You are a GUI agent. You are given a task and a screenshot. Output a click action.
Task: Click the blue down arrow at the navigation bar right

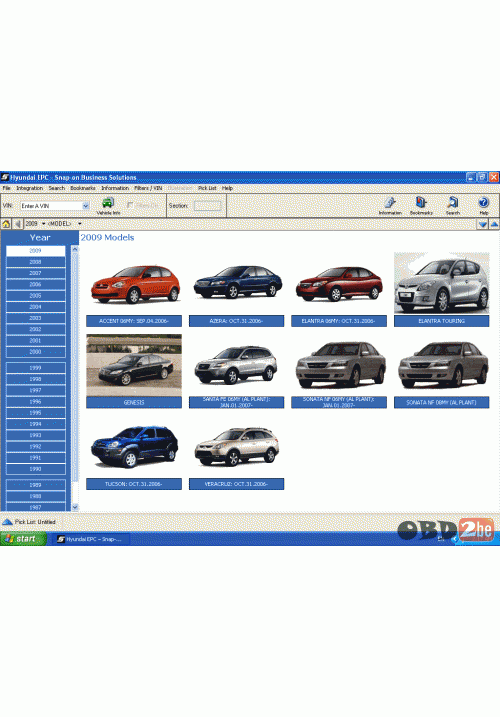(x=483, y=224)
